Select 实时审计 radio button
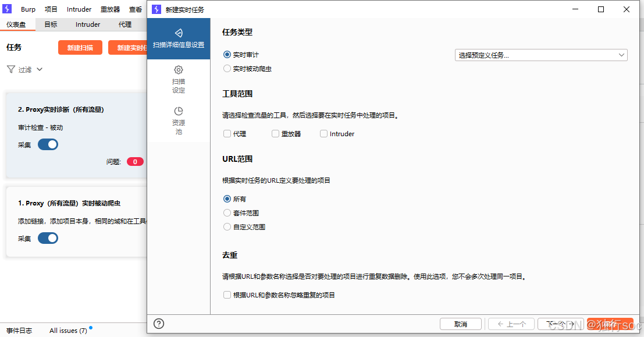 pyautogui.click(x=227, y=55)
